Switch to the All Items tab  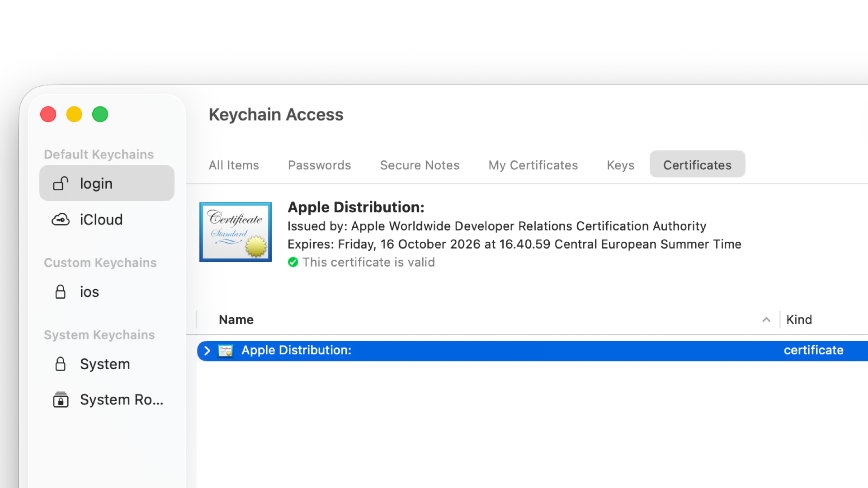coord(234,165)
